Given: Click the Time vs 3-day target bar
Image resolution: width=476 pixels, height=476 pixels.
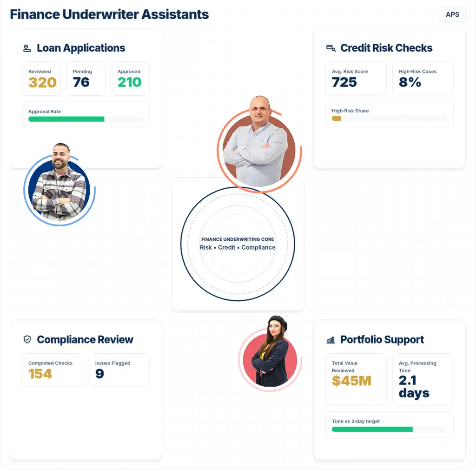Looking at the screenshot, I should point(389,429).
